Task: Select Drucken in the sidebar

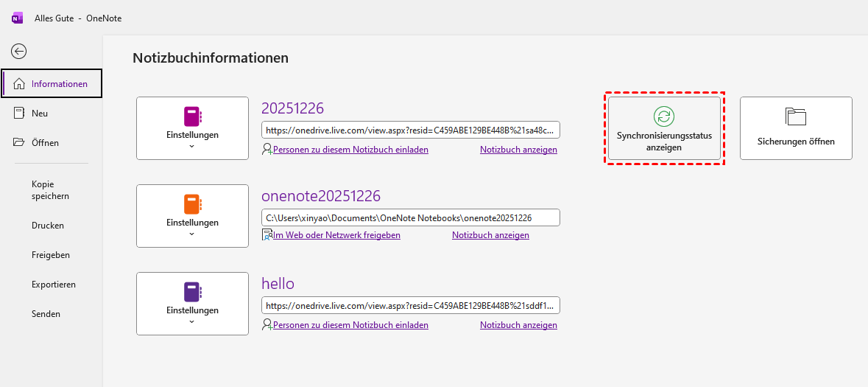Action: (48, 226)
